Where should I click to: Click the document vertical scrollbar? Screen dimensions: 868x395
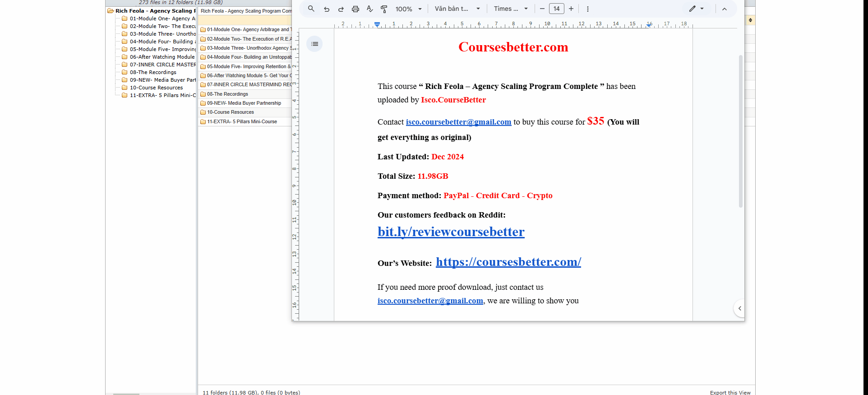[740, 131]
